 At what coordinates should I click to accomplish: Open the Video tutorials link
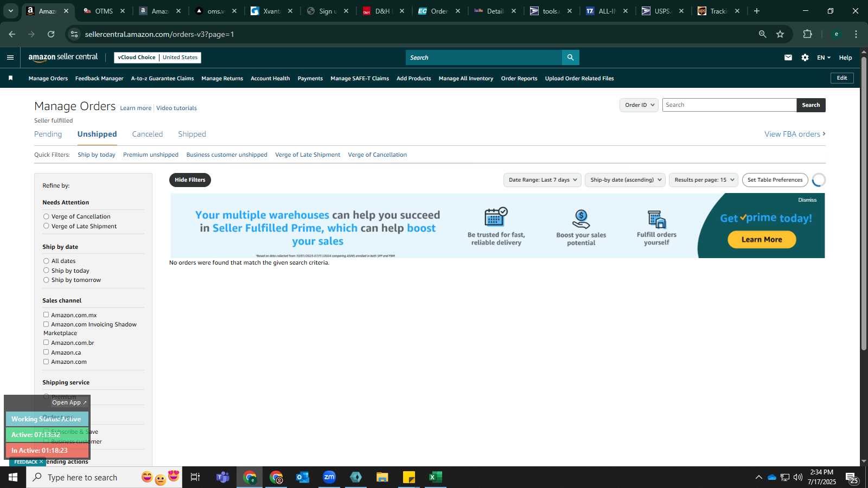[x=176, y=108]
